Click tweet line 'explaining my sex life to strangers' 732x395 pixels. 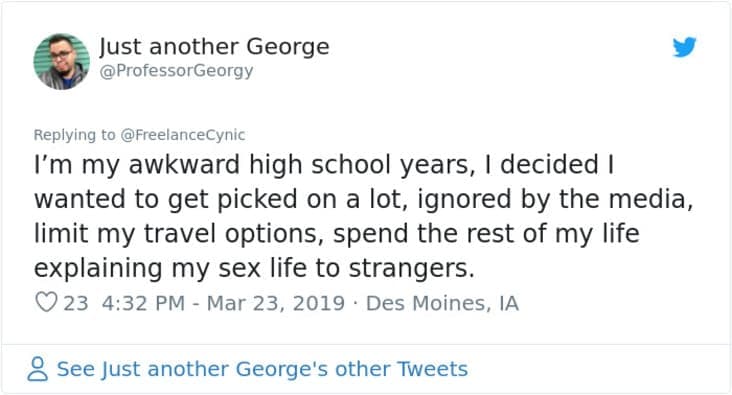254,268
